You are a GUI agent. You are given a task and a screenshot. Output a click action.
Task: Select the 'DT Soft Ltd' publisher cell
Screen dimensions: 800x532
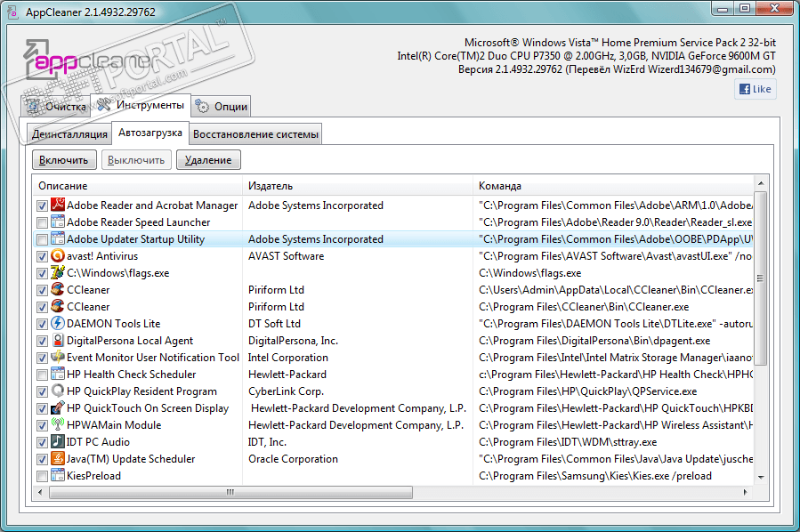[x=274, y=324]
